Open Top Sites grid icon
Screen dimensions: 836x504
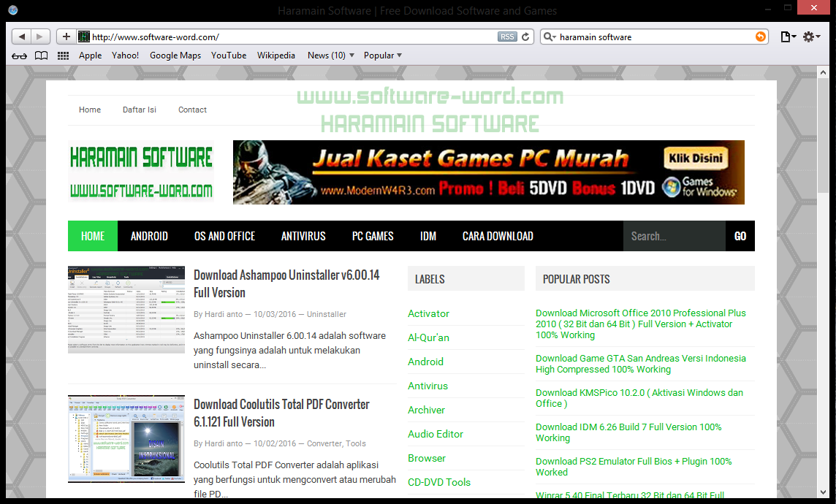coord(63,56)
